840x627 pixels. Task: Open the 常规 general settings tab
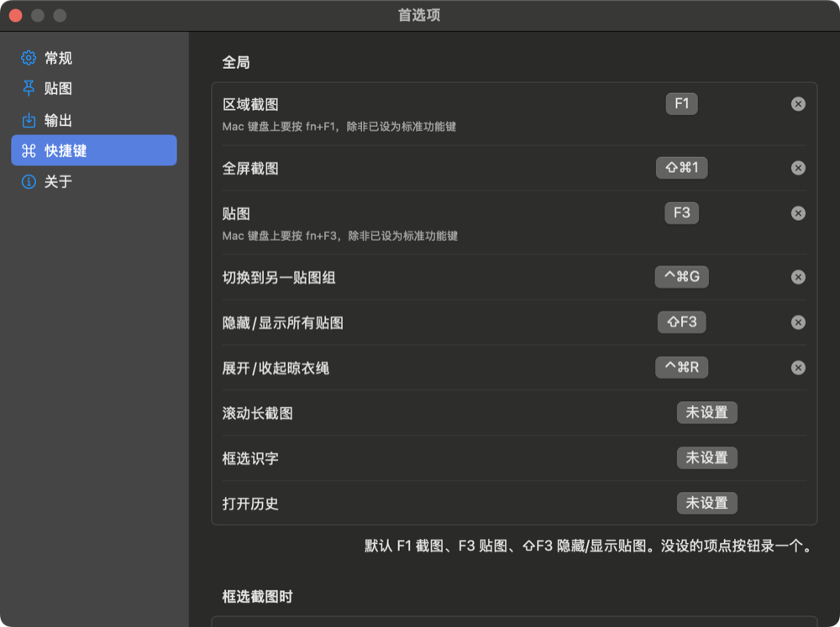[94, 58]
